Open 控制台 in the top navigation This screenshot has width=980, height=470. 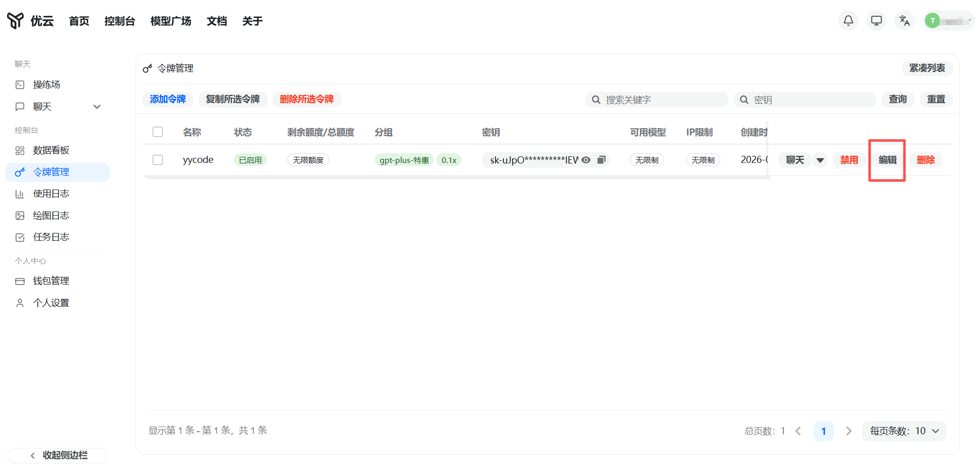point(120,21)
